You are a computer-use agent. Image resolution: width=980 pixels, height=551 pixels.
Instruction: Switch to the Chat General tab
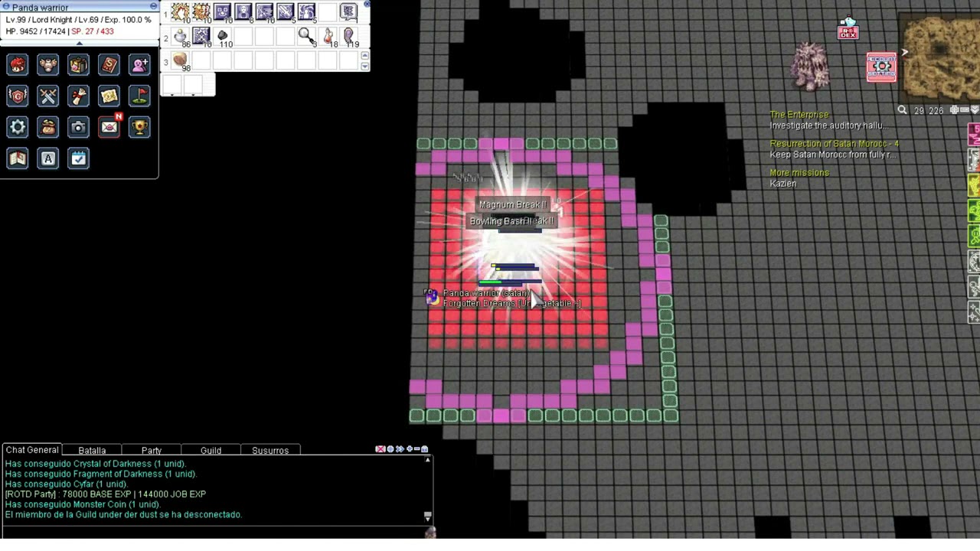(x=32, y=450)
